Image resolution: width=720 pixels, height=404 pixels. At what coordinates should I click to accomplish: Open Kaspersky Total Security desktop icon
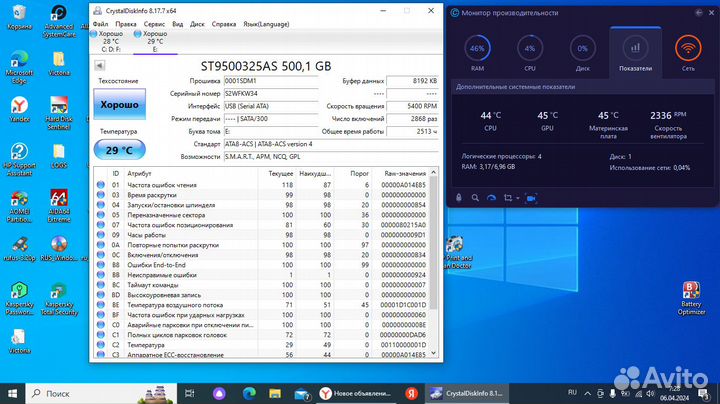click(x=59, y=298)
